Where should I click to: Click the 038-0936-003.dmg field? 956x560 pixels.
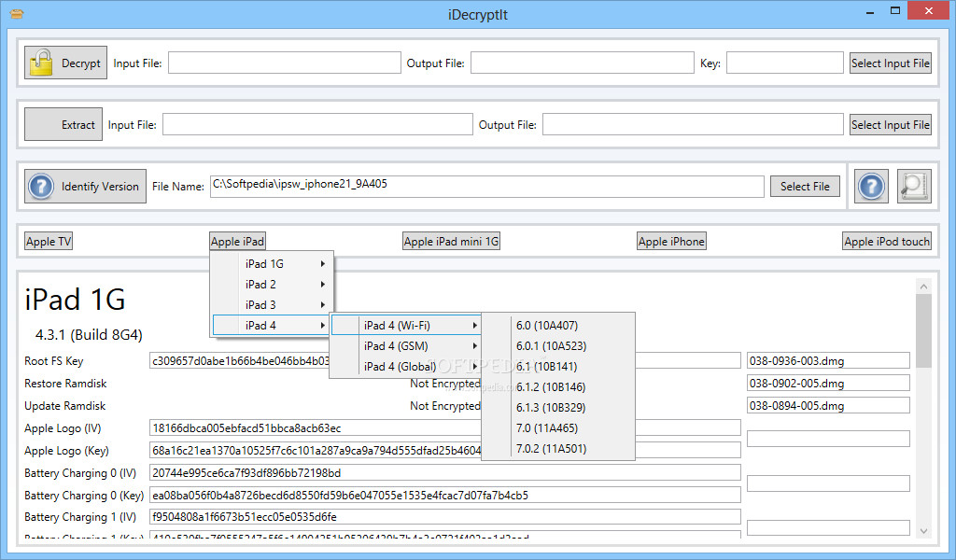tap(828, 361)
